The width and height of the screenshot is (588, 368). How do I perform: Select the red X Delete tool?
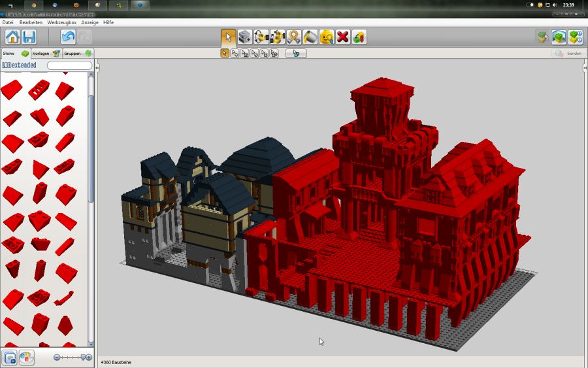[x=343, y=37]
